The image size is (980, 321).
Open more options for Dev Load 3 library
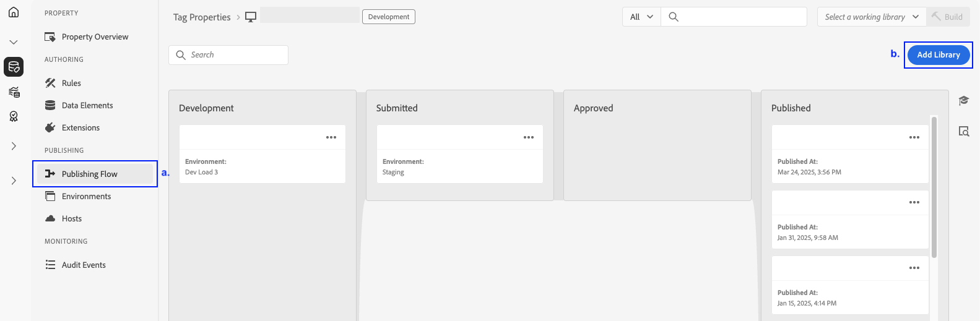point(331,137)
